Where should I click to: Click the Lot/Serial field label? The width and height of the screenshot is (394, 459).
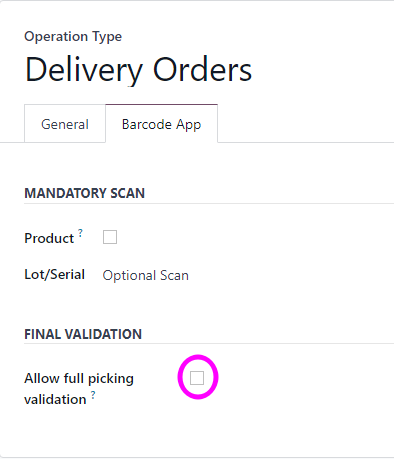(55, 274)
